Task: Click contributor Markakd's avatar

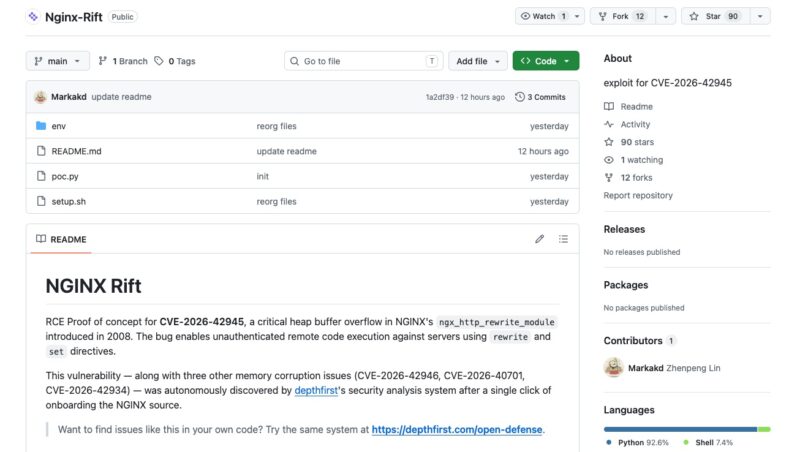Action: (613, 367)
